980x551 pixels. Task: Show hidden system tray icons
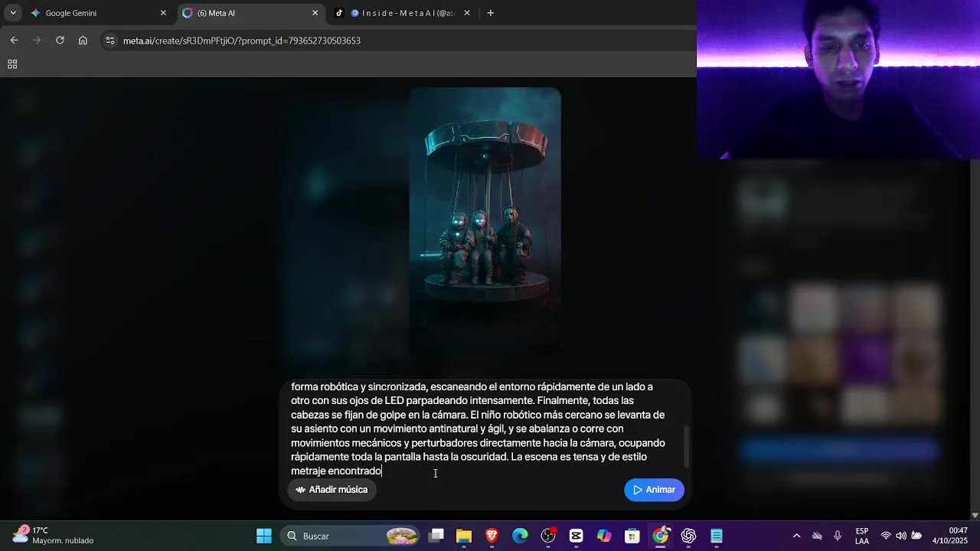796,536
